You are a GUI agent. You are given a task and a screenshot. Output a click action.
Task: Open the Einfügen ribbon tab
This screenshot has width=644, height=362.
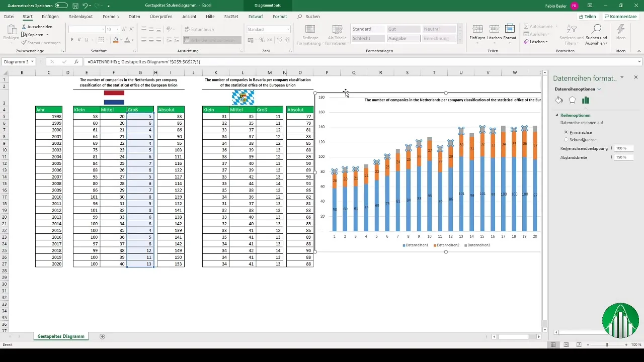[50, 17]
